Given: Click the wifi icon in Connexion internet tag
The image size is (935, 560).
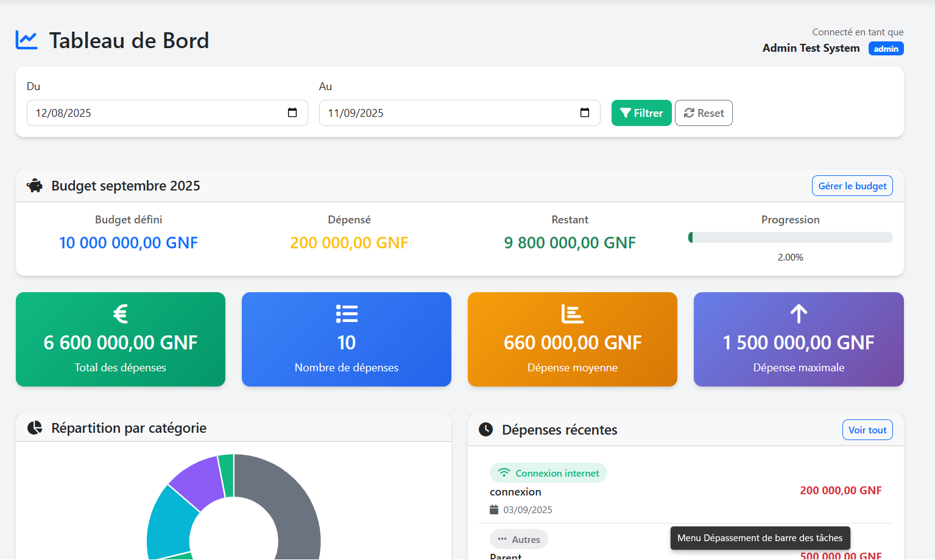Looking at the screenshot, I should click(x=504, y=473).
